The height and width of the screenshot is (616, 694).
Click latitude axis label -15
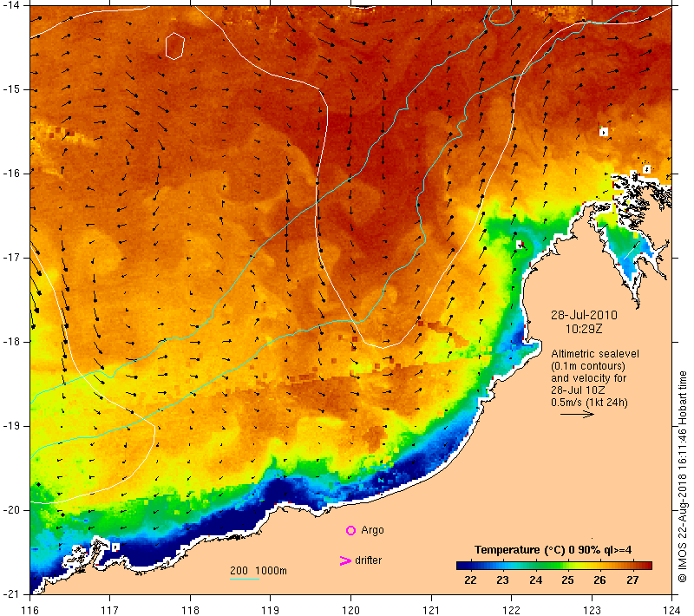(x=10, y=89)
